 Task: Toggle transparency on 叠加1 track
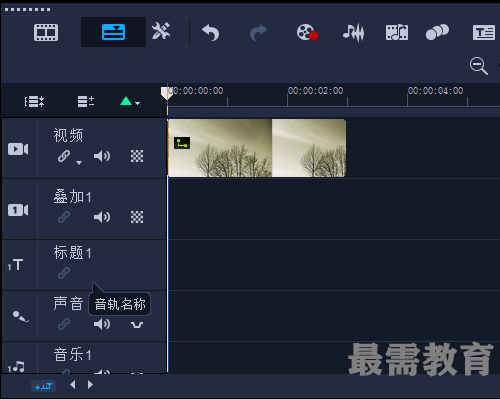(137, 217)
